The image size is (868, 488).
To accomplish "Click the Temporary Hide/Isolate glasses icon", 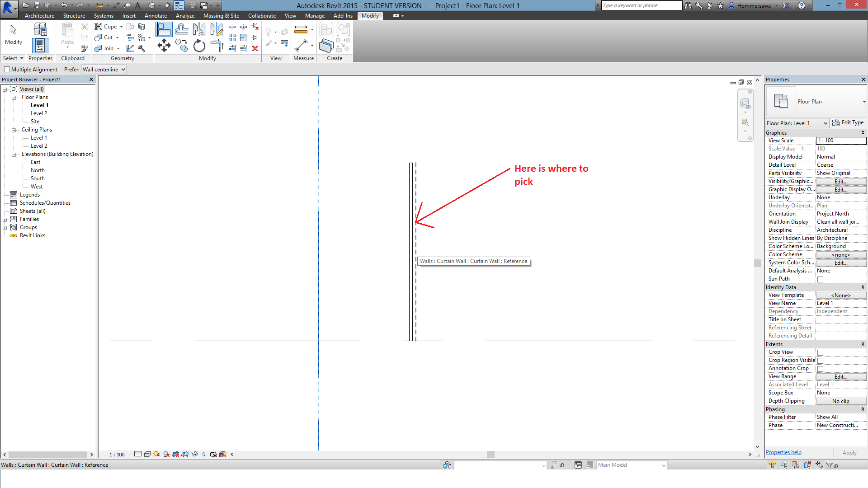I will click(194, 454).
